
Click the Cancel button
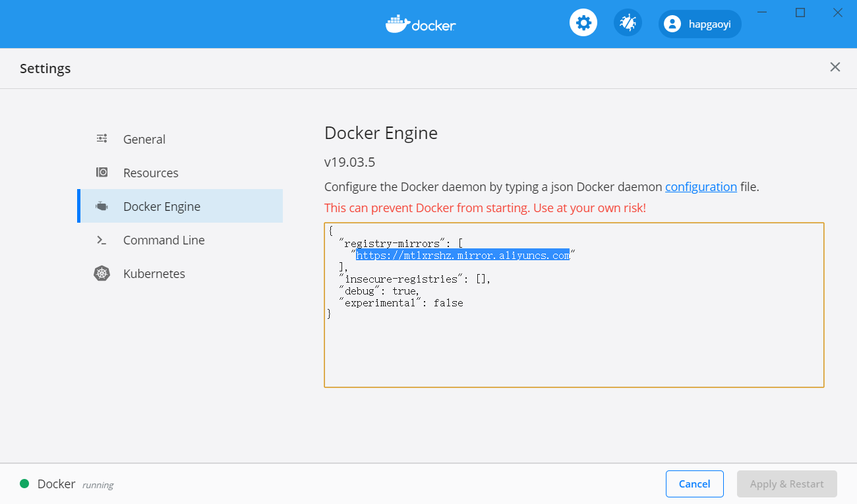click(x=695, y=484)
